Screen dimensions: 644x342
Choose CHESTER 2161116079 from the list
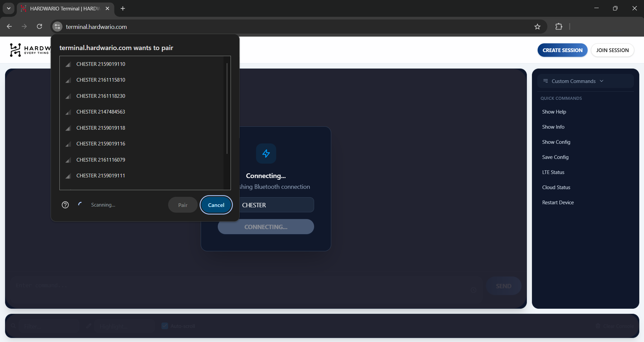point(101,160)
